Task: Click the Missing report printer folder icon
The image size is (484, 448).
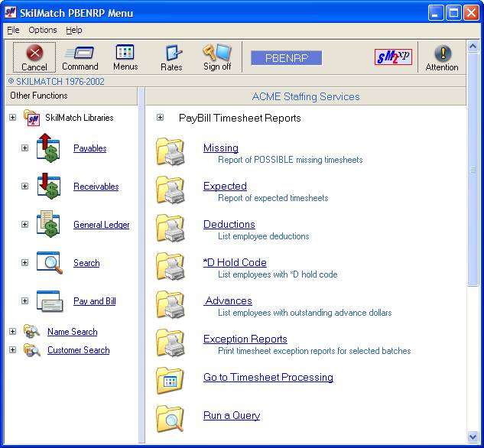Action: (x=171, y=152)
